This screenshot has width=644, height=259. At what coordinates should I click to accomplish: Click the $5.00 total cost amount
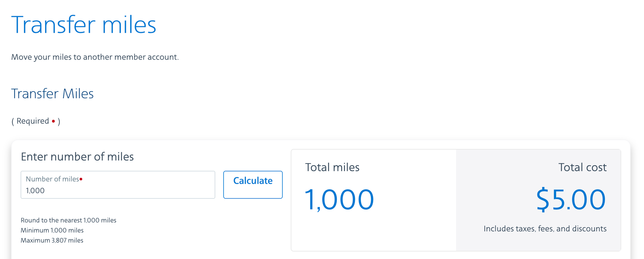click(571, 199)
